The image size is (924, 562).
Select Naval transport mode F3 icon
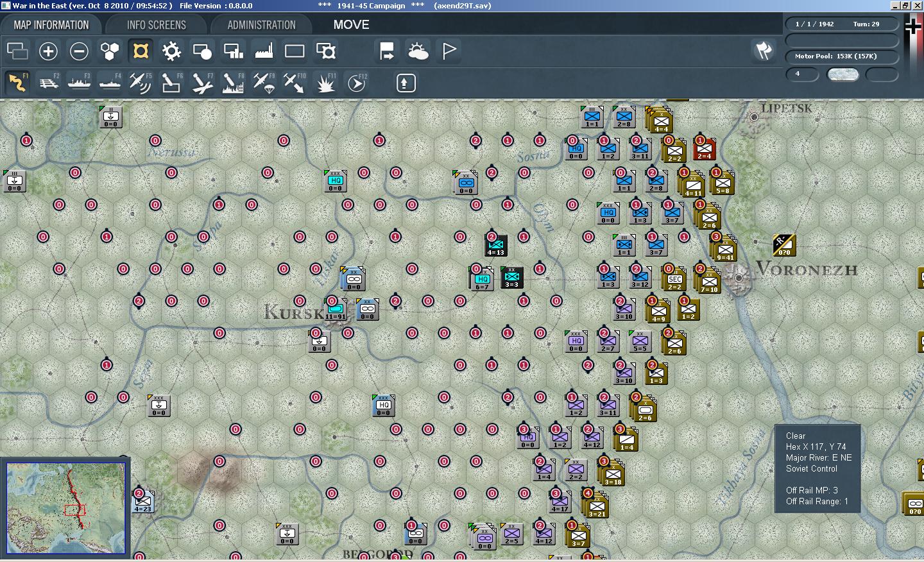(79, 83)
